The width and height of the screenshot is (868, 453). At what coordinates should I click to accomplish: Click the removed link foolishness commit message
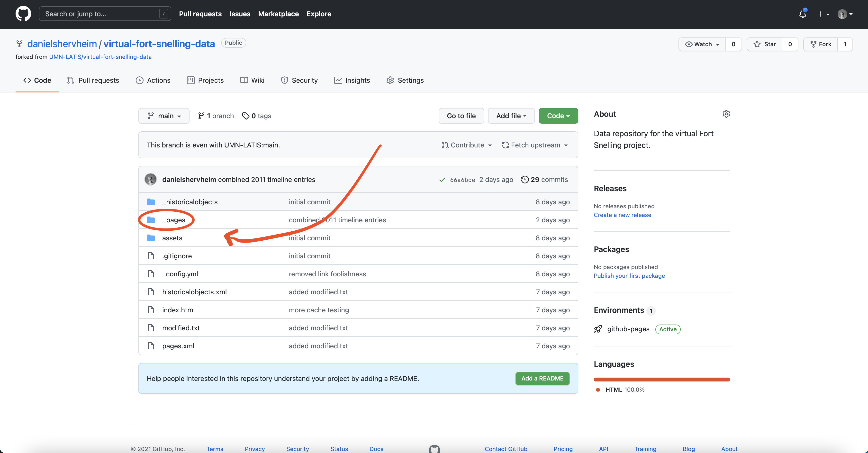coord(327,274)
